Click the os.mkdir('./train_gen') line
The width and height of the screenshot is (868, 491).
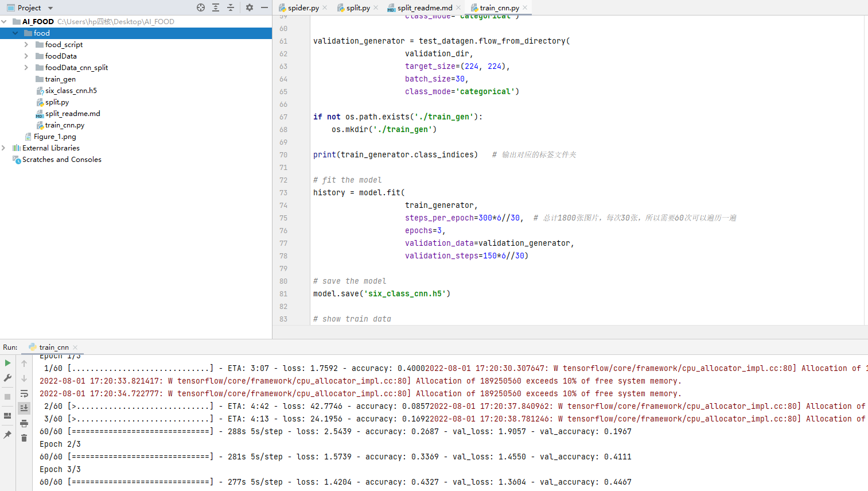coord(384,129)
